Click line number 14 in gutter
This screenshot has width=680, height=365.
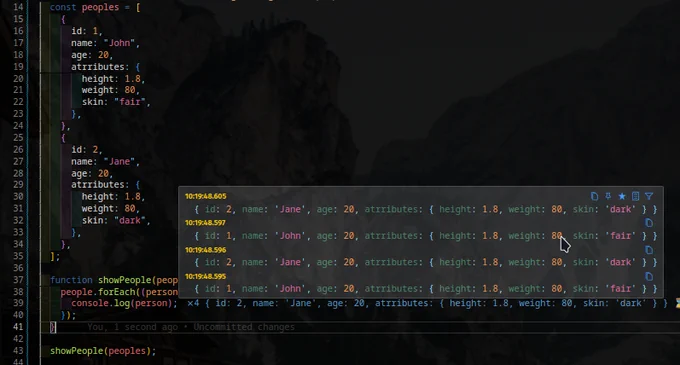(18, 7)
